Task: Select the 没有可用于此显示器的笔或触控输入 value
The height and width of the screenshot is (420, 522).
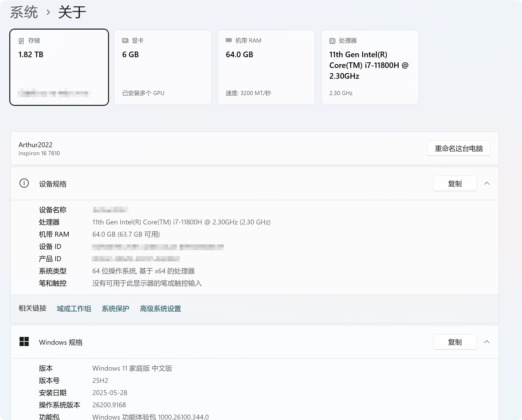Action: 147,283
